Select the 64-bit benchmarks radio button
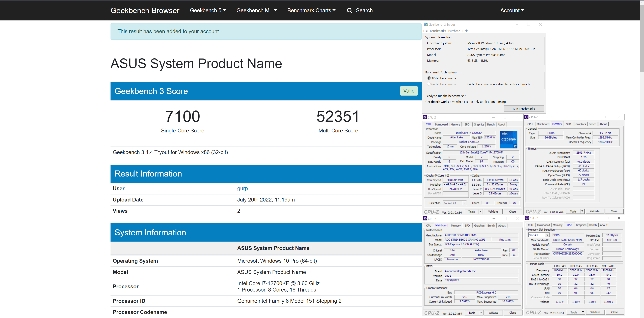Screen dimensions: 644x318 [x=429, y=84]
